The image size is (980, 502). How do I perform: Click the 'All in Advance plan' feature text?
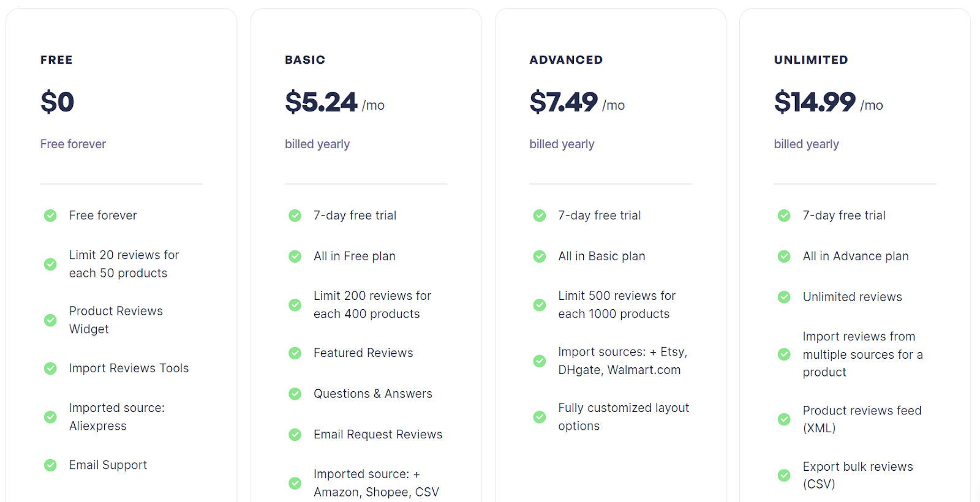pyautogui.click(x=856, y=257)
